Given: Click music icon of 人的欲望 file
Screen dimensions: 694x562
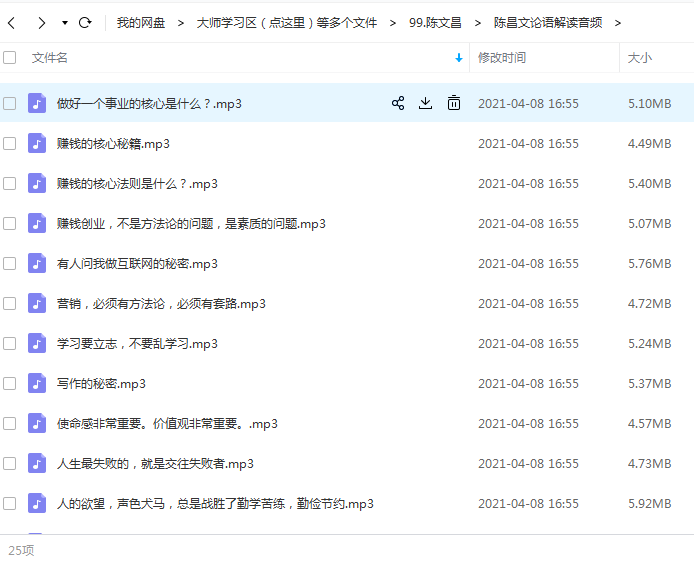Looking at the screenshot, I should click(37, 503).
